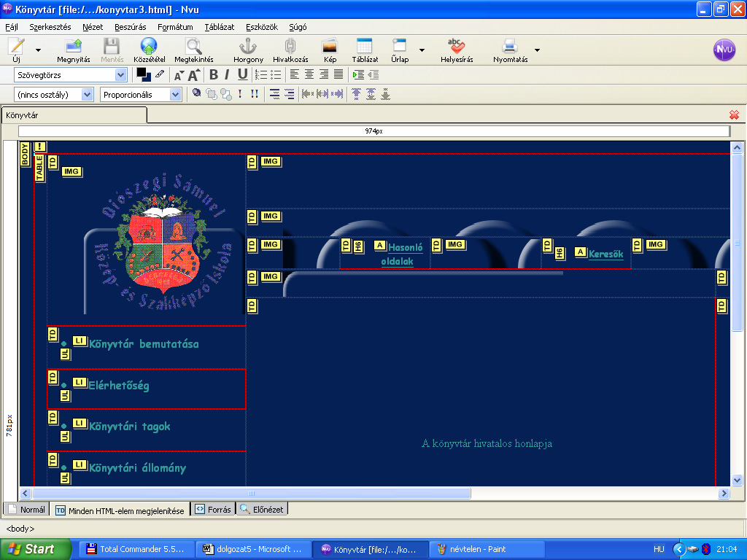
Task: Click the vertical scrollbar down arrow
Action: 737,480
